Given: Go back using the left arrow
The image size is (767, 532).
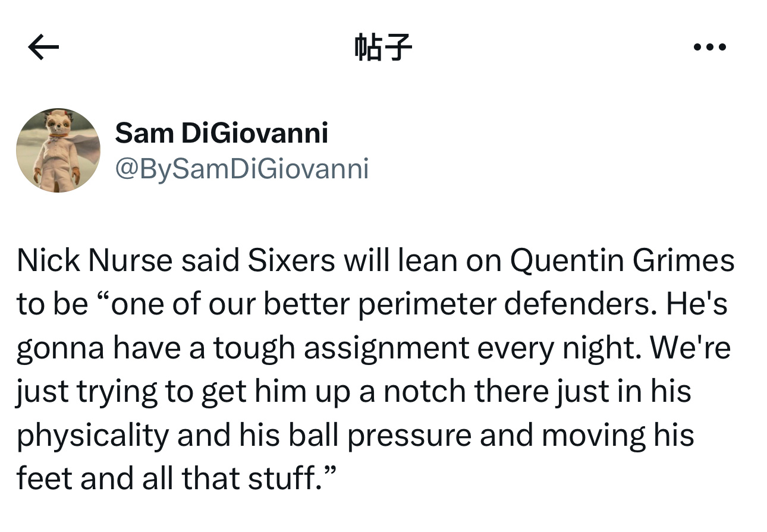Looking at the screenshot, I should (43, 47).
